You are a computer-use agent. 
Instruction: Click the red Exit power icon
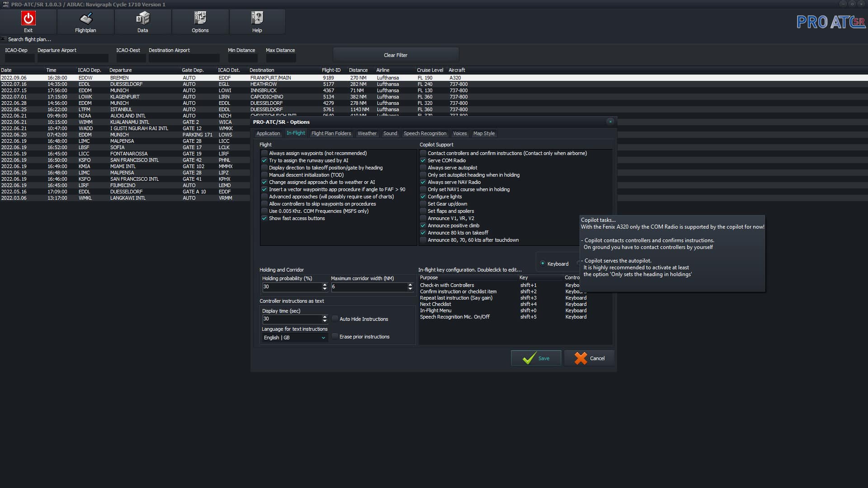[28, 19]
